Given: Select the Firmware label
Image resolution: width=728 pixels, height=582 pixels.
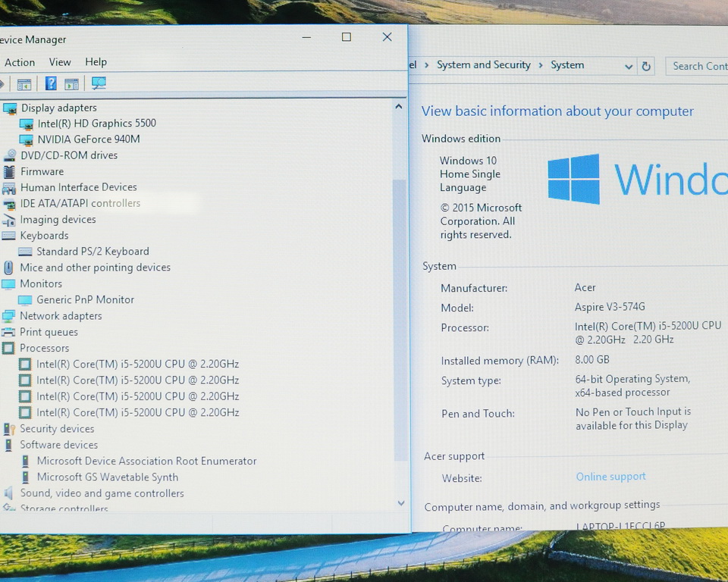Looking at the screenshot, I should (42, 171).
